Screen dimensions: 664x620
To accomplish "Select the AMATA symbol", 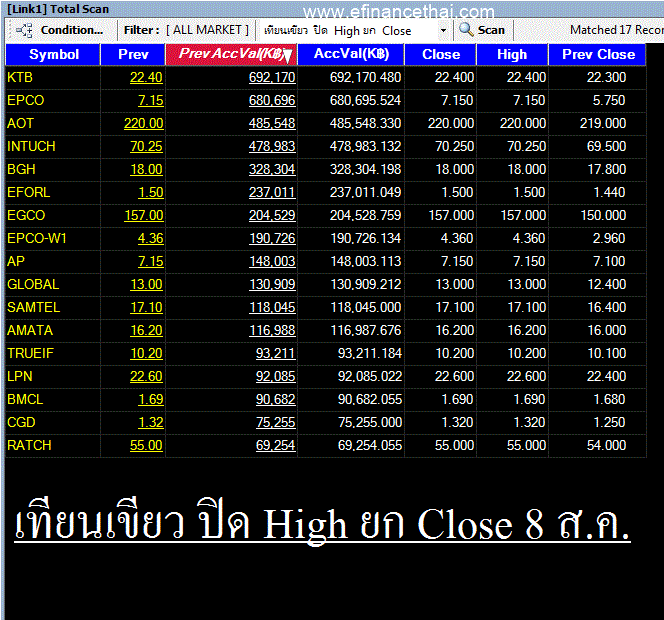I will tap(30, 330).
